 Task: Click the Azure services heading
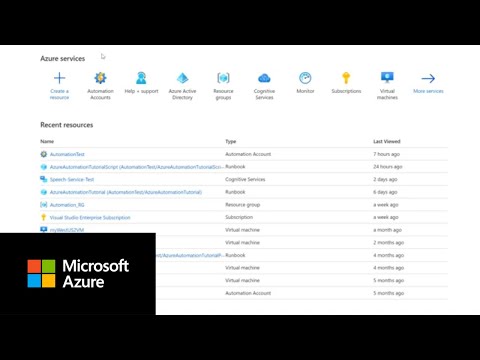click(x=63, y=58)
